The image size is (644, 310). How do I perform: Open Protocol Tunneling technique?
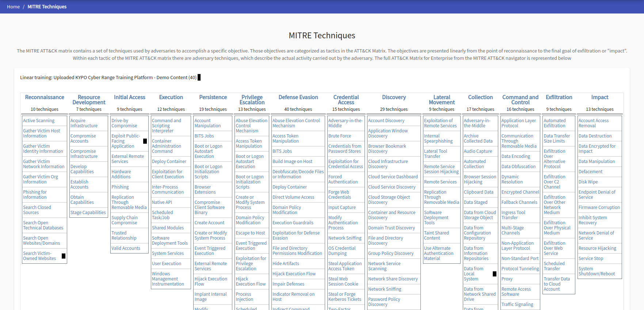click(520, 269)
